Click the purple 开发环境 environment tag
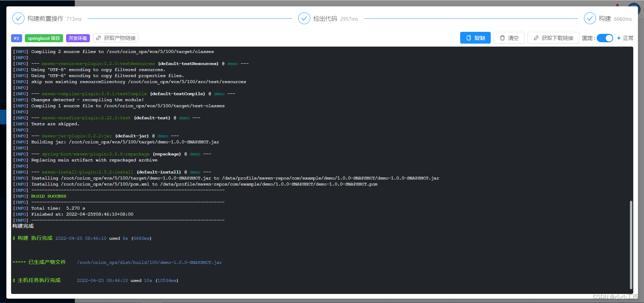 [x=78, y=38]
